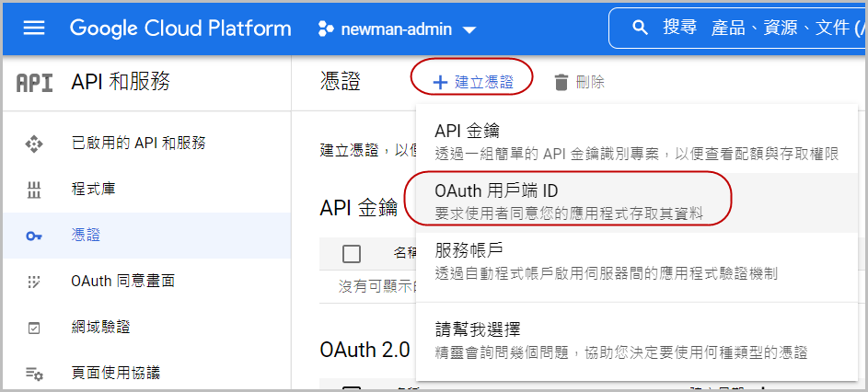
Task: Click the Google Cloud Platform title
Action: [x=180, y=29]
